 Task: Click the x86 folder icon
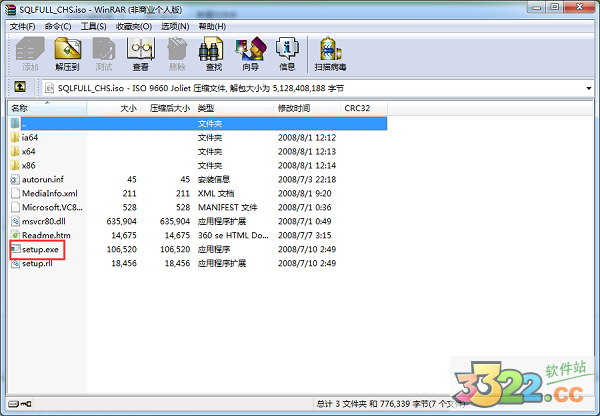pos(15,165)
